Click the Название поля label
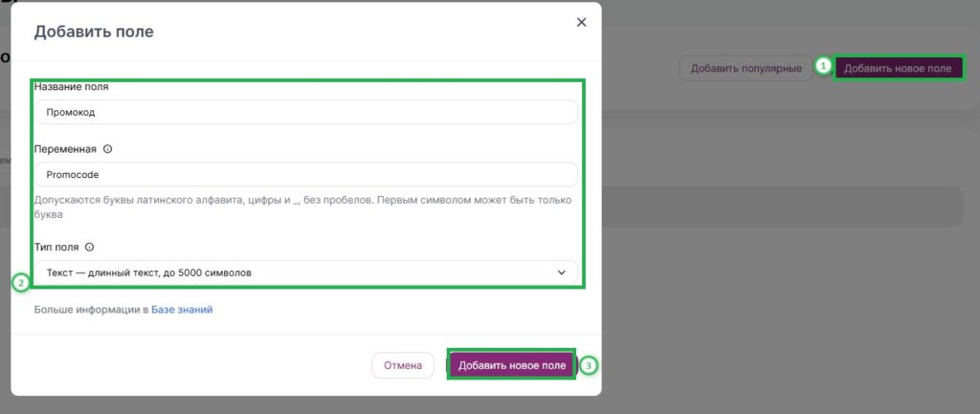 pos(71,87)
